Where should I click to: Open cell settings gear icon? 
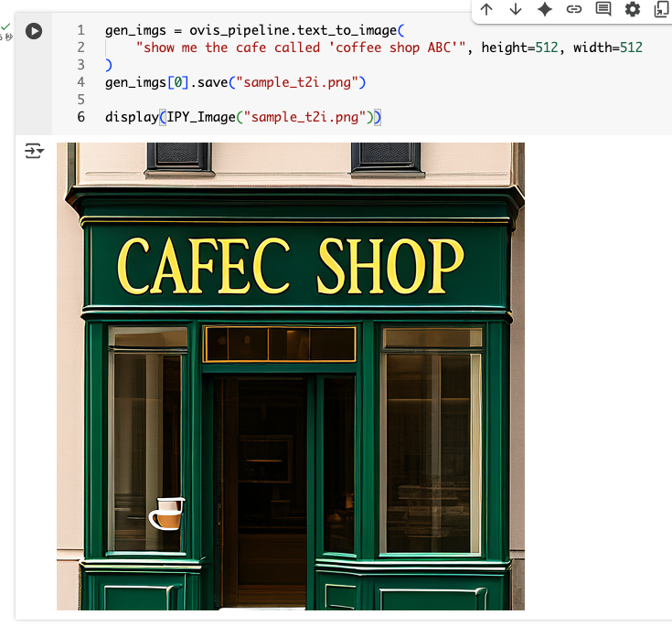pyautogui.click(x=633, y=9)
